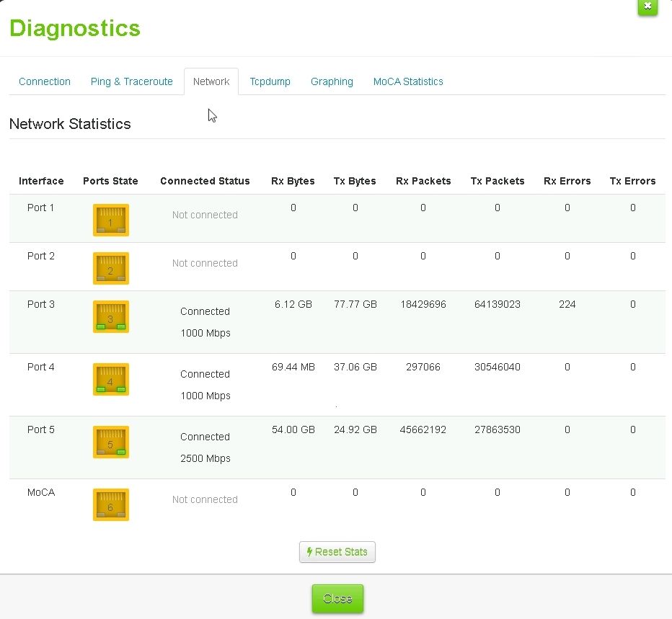Go to the Graphing tab
672x619 pixels.
332,81
